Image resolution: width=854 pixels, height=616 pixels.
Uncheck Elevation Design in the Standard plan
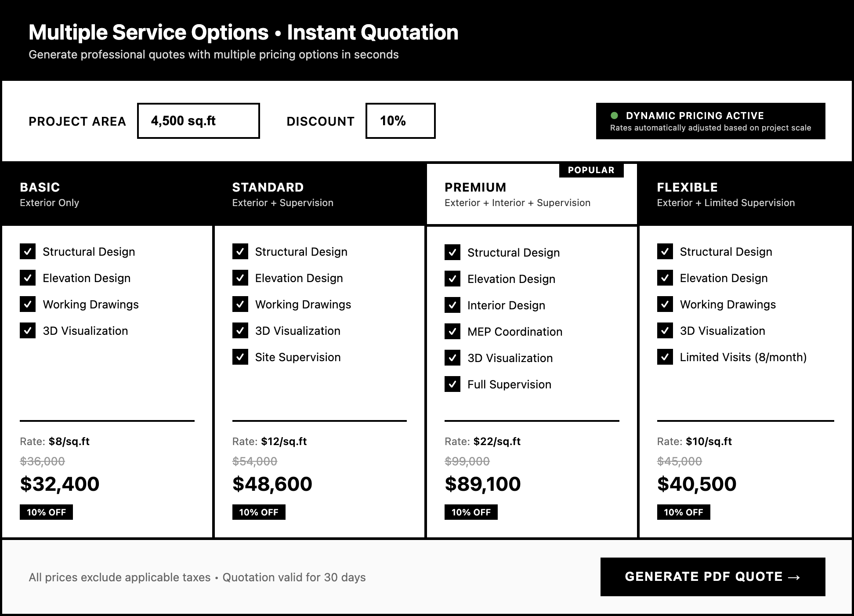pos(240,278)
